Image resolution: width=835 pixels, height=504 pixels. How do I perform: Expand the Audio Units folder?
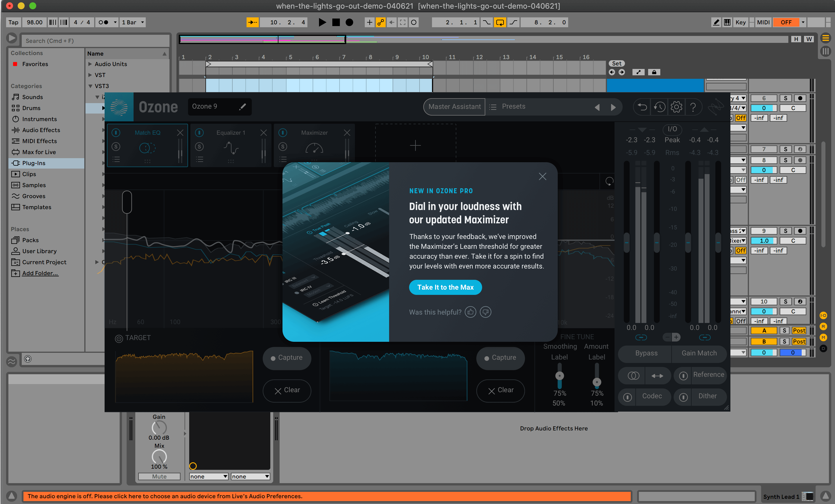point(90,64)
